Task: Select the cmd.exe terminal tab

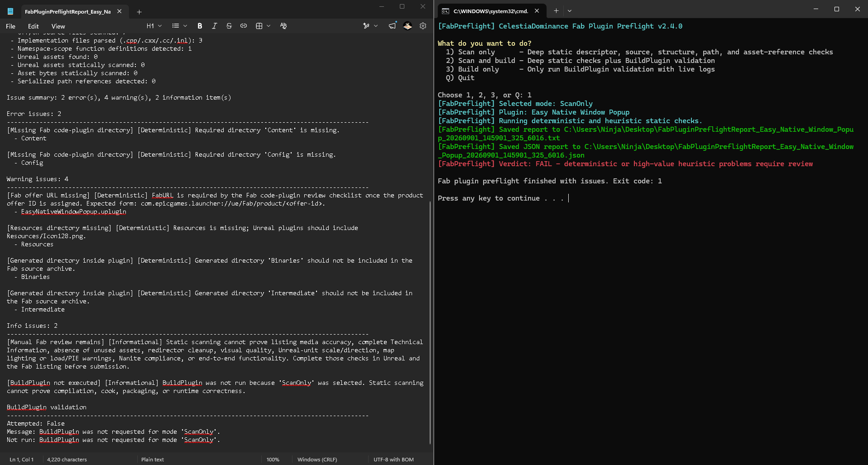Action: 491,11
